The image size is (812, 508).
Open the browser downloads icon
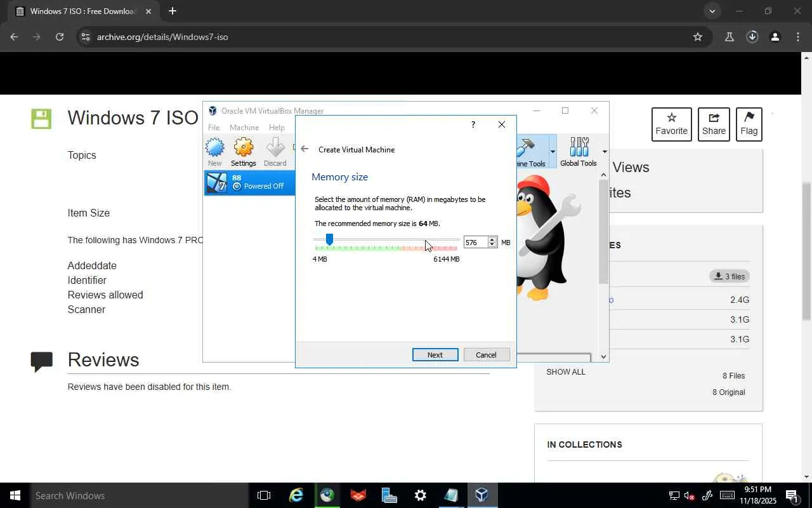[752, 37]
